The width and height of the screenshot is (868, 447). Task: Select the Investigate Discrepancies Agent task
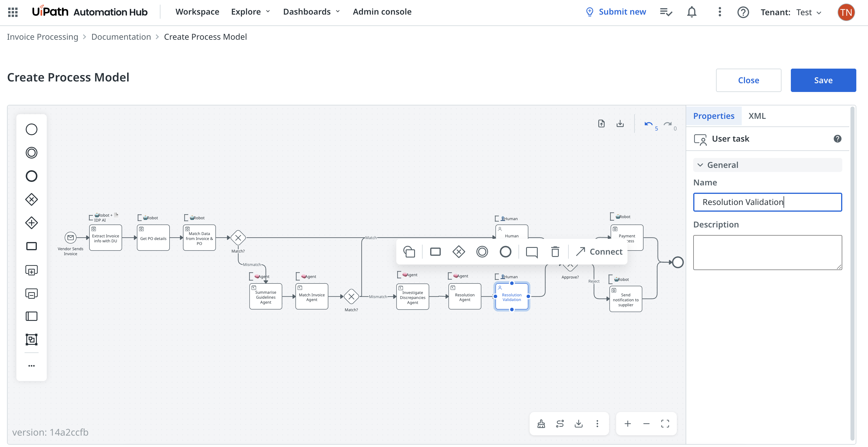coord(412,297)
